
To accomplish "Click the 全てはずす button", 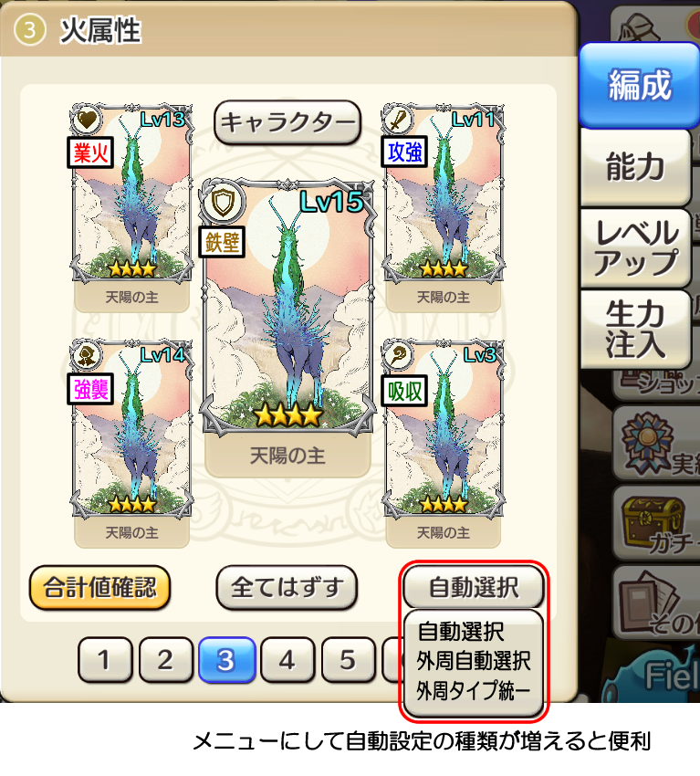I will [287, 587].
